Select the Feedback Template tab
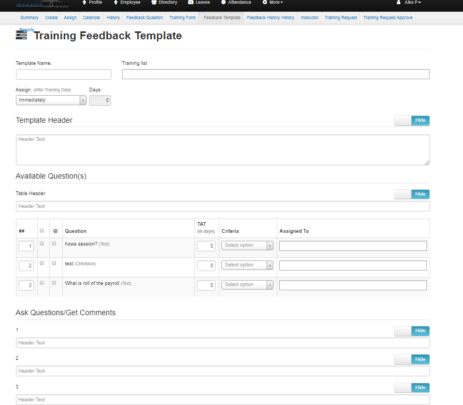 (x=222, y=18)
